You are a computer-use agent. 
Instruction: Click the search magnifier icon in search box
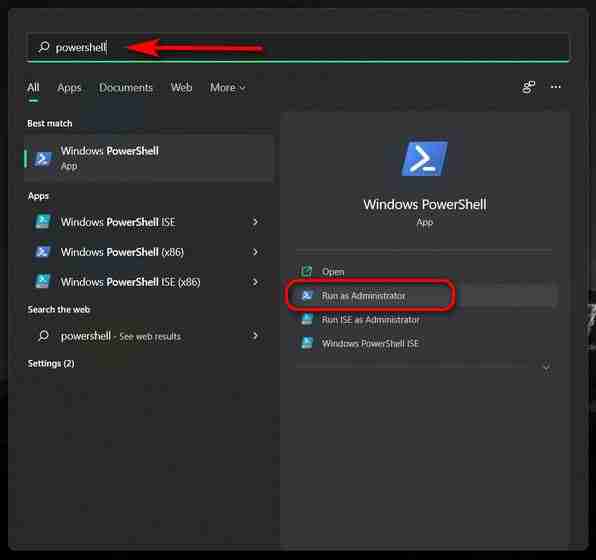click(x=44, y=47)
